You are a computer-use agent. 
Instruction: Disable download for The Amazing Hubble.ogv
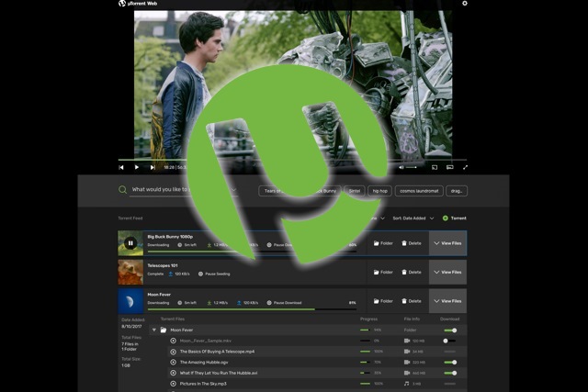click(450, 363)
